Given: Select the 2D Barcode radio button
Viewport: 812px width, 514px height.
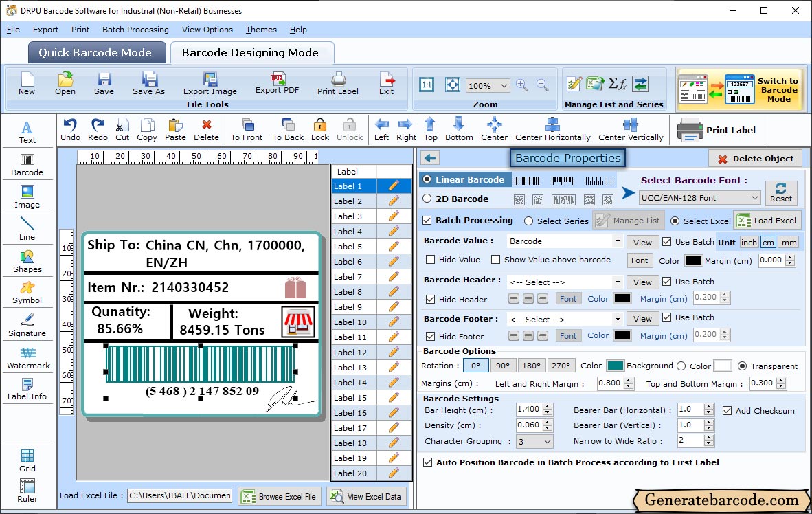Looking at the screenshot, I should tap(427, 199).
